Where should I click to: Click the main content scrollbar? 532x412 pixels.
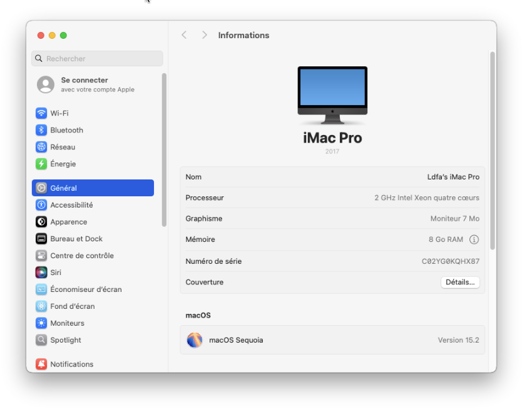coord(493,151)
